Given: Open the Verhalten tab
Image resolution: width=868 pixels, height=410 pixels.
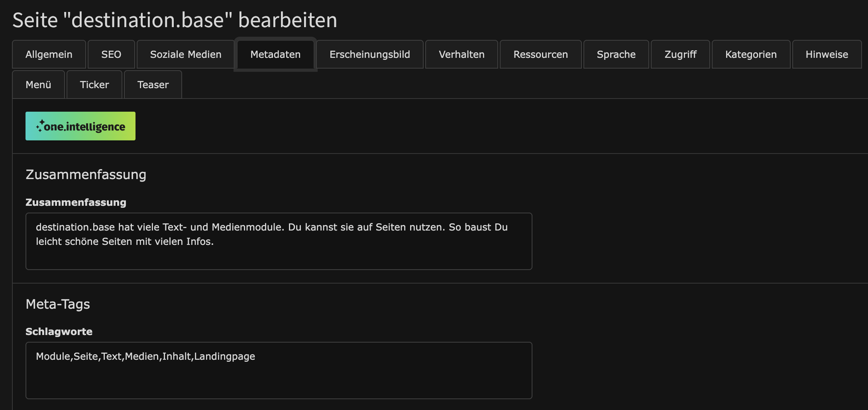Looking at the screenshot, I should (461, 54).
